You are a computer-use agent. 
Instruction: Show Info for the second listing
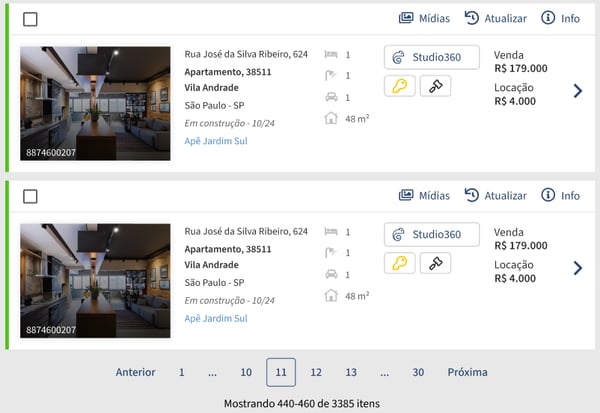pyautogui.click(x=560, y=195)
